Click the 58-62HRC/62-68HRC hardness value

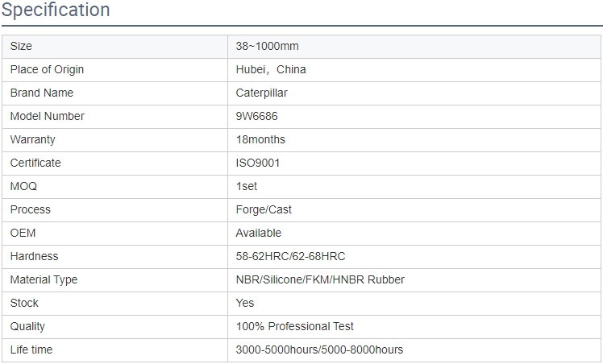pyautogui.click(x=290, y=256)
